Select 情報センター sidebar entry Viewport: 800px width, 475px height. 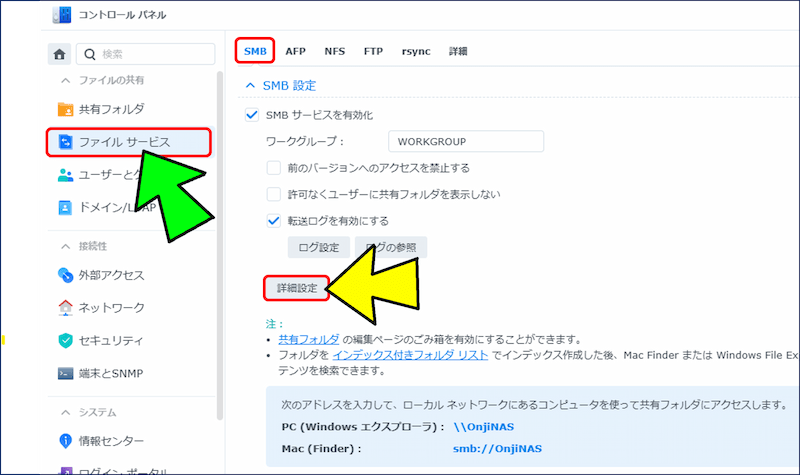[111, 441]
